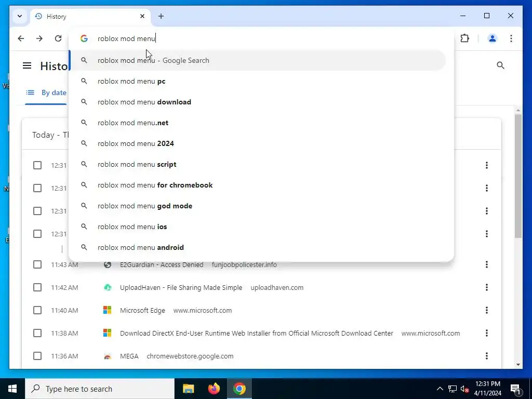532x399 pixels.
Task: Reload the current page
Action: pyautogui.click(x=58, y=38)
